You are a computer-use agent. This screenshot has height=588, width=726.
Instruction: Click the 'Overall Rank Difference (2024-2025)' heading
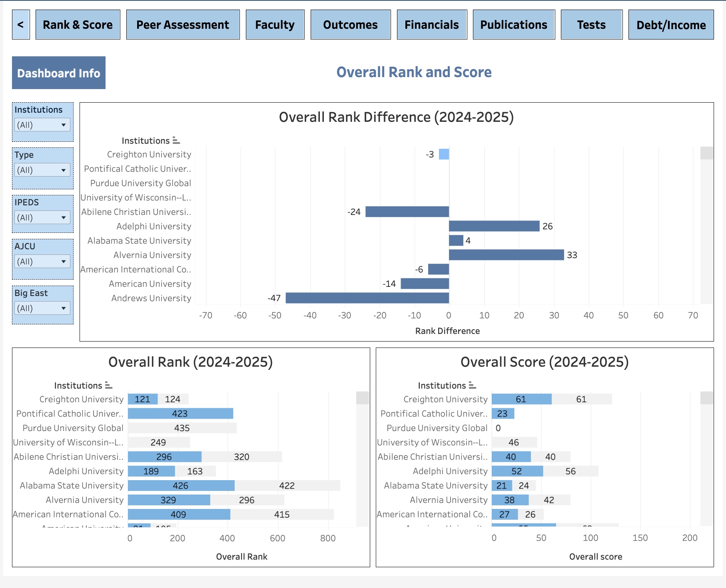(x=396, y=117)
